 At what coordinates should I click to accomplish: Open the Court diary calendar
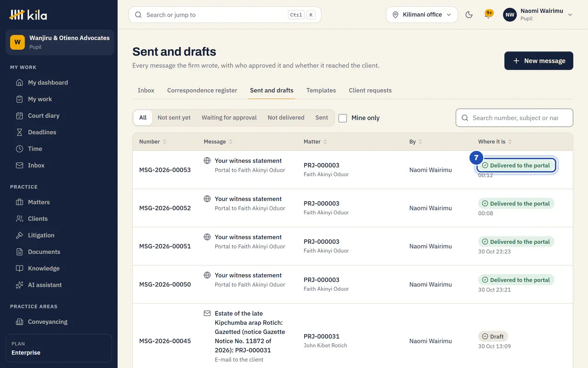click(x=59, y=116)
